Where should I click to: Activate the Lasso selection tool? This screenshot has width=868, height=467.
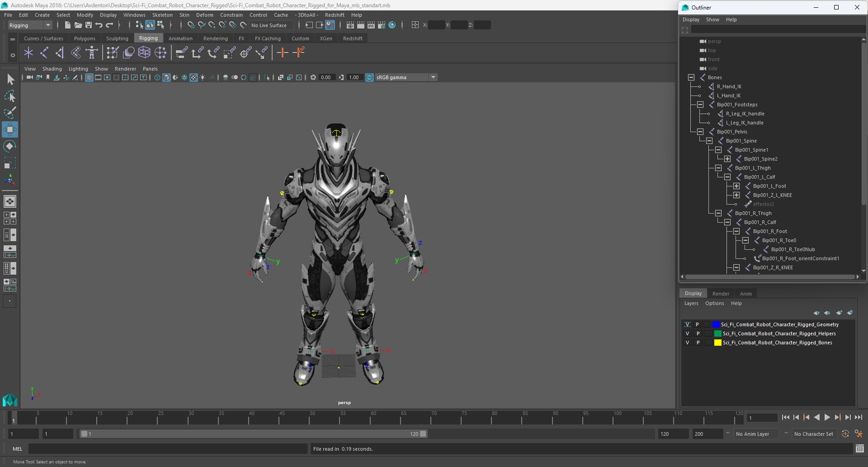[x=10, y=96]
